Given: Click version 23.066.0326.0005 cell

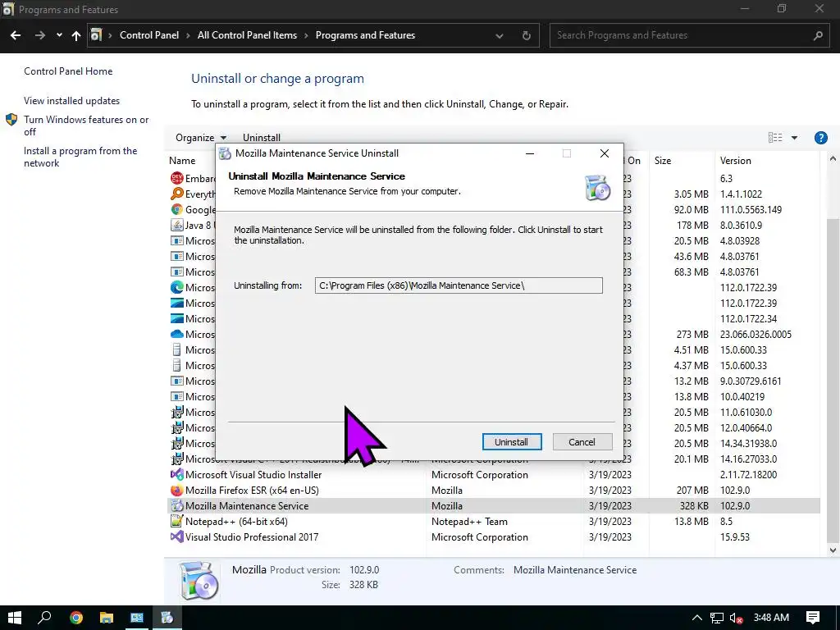Looking at the screenshot, I should pyautogui.click(x=756, y=335).
